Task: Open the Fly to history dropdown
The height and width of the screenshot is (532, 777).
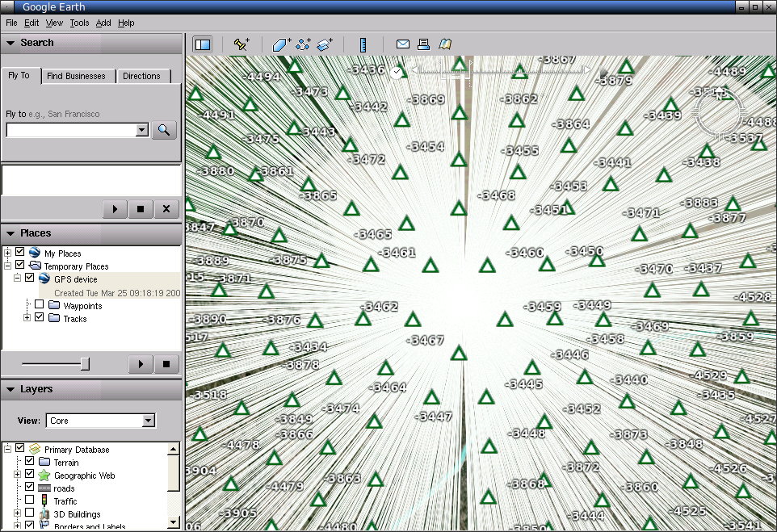Action: point(142,130)
